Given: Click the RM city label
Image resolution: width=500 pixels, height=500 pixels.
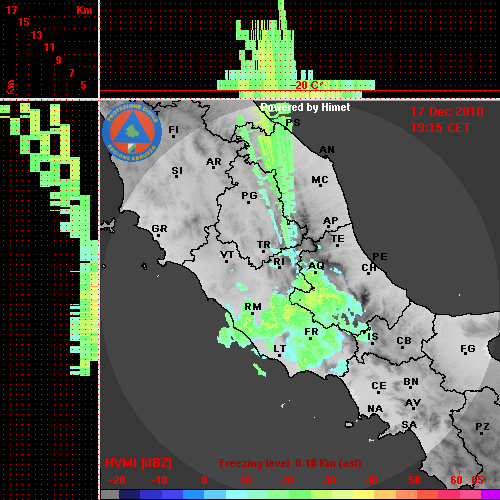Looking at the screenshot, I should (x=253, y=307).
